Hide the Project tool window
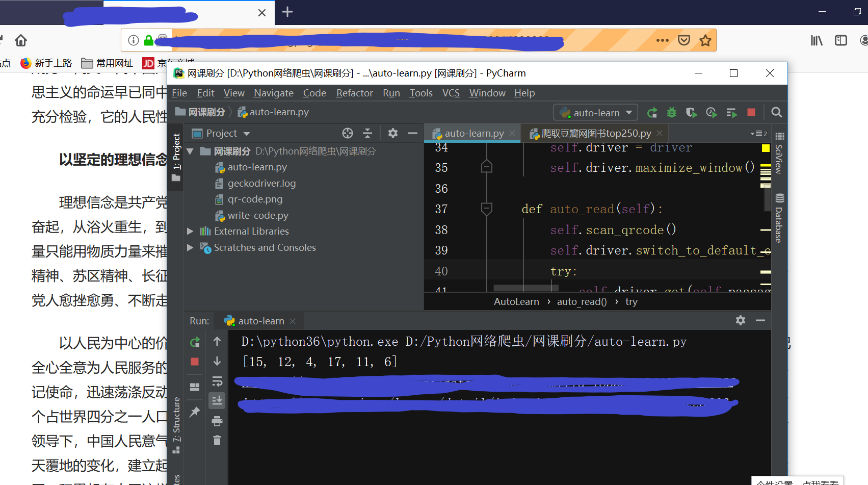 [x=413, y=133]
